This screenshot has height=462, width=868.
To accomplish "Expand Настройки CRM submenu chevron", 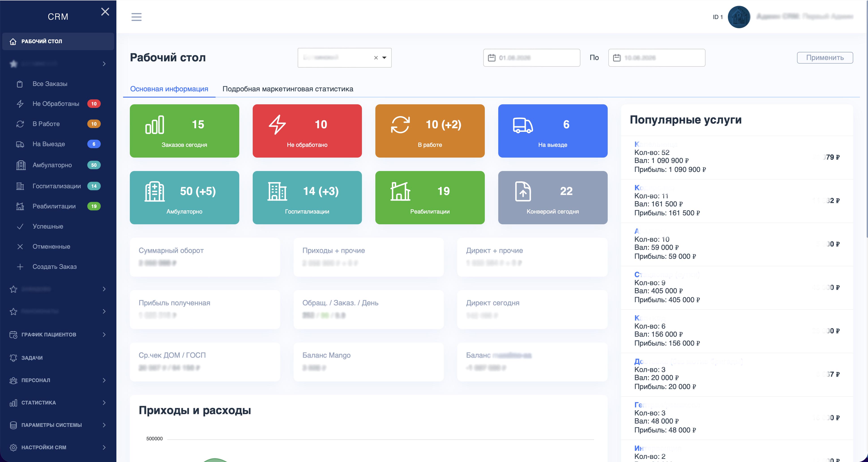I will [104, 447].
